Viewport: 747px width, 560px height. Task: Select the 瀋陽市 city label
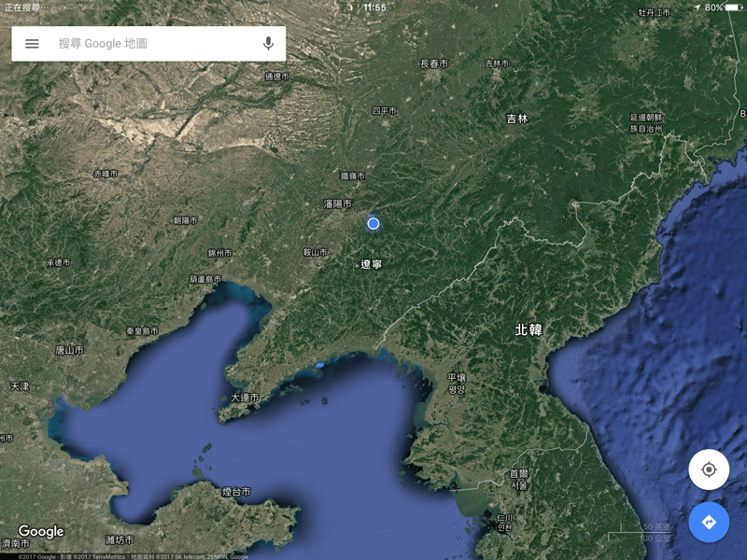point(338,204)
